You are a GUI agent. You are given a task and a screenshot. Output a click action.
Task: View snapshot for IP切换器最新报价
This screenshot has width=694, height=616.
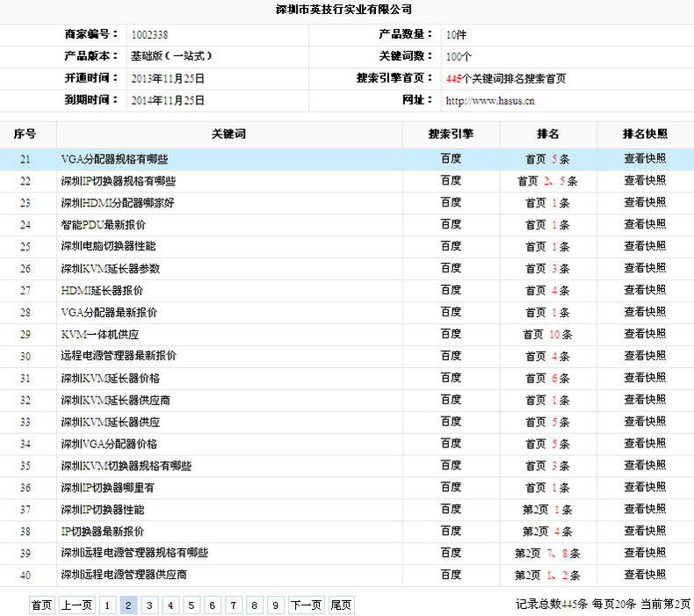tap(645, 531)
